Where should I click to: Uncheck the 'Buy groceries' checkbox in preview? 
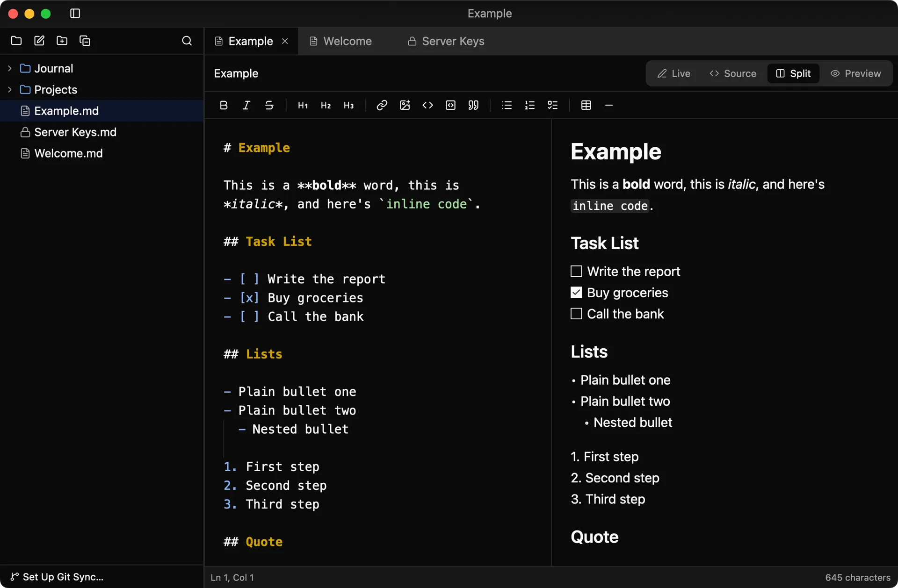(576, 293)
